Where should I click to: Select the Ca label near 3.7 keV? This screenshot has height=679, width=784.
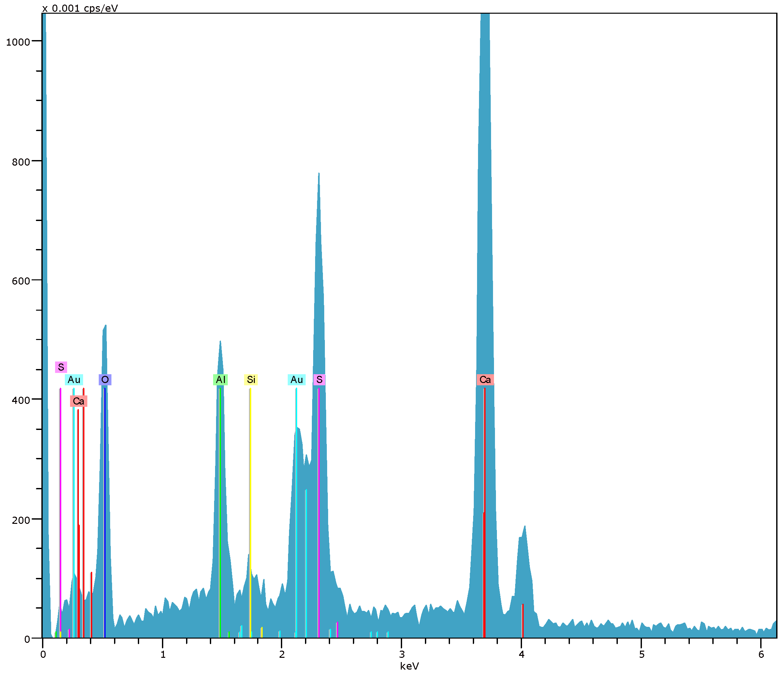(485, 380)
